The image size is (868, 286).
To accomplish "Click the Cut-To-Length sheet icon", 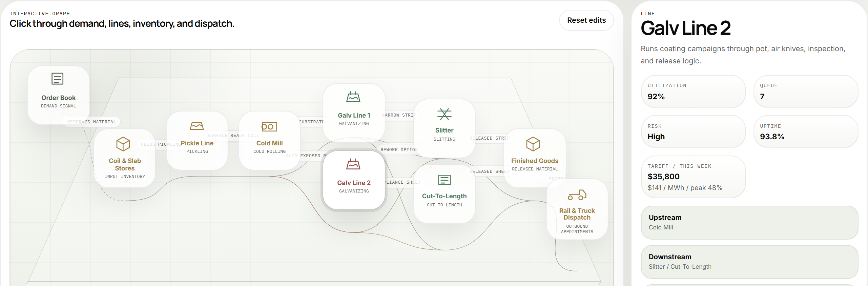I will 444,180.
